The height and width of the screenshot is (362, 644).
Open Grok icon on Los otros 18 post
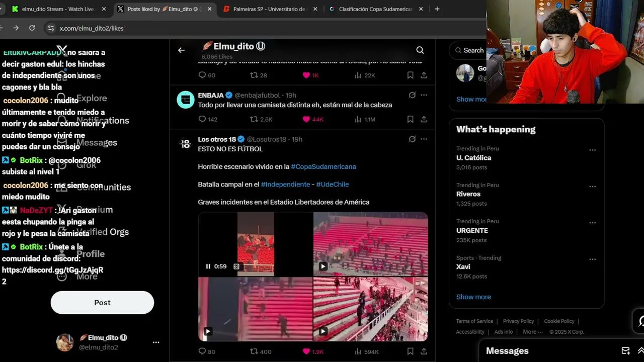coord(412,139)
